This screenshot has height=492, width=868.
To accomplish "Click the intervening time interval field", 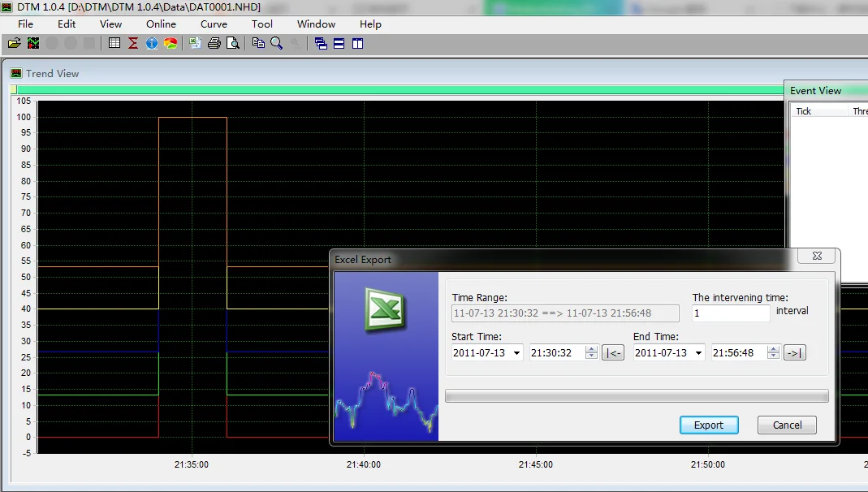I will pos(731,313).
